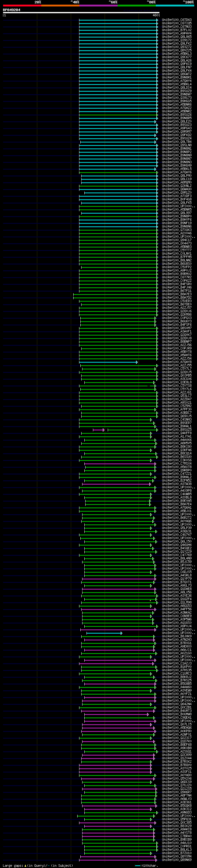The image size is (197, 868).
Task: Select UniRef100_A7PF30 label
Action: pyautogui.click(x=177, y=410)
